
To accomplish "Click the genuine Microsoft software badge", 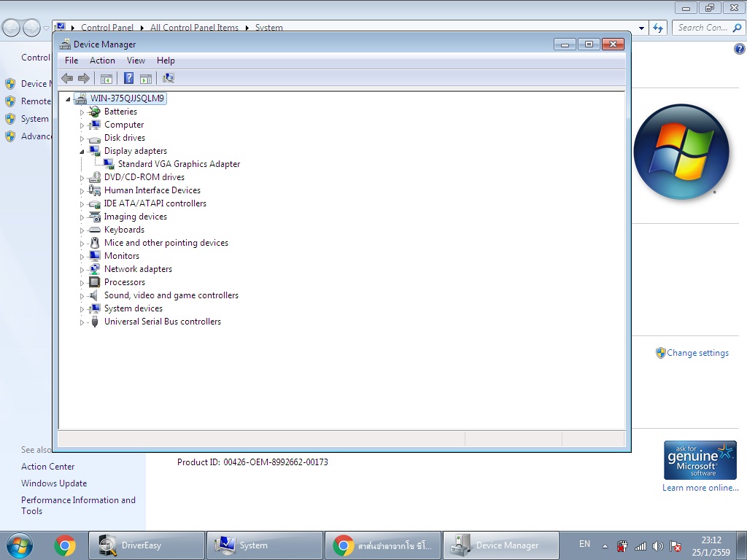I will [x=700, y=460].
